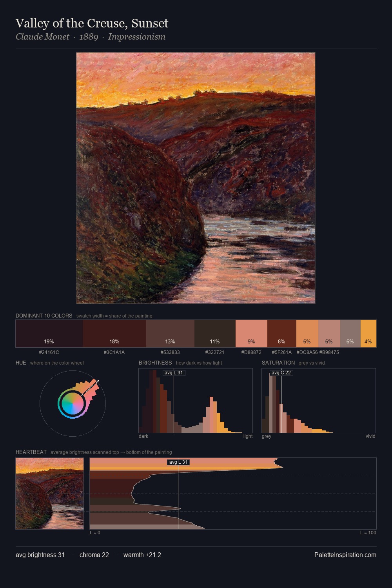Screen dimensions: 392x588
Task: Open the small painting thumbnail beside Heartbeat chart
Action: (x=49, y=494)
